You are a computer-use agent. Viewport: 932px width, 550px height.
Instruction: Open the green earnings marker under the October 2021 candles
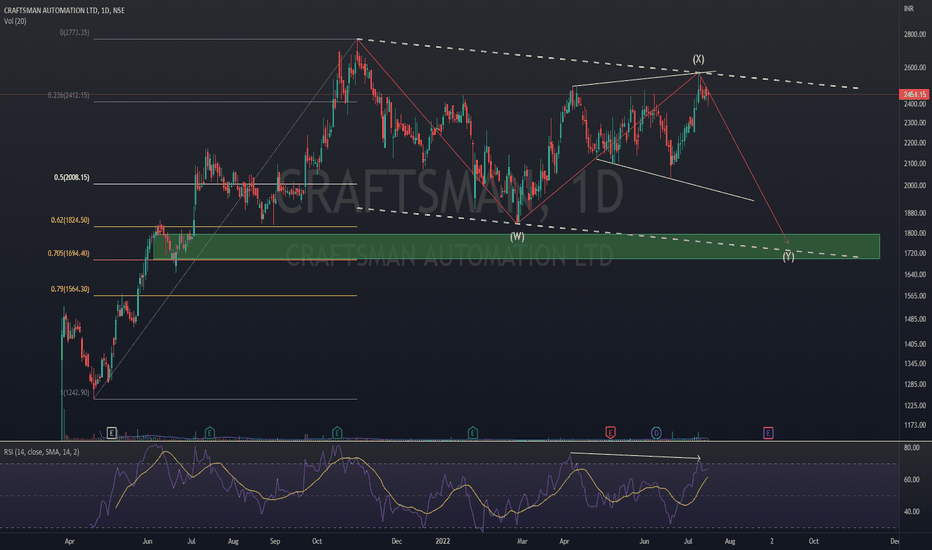[x=337, y=433]
